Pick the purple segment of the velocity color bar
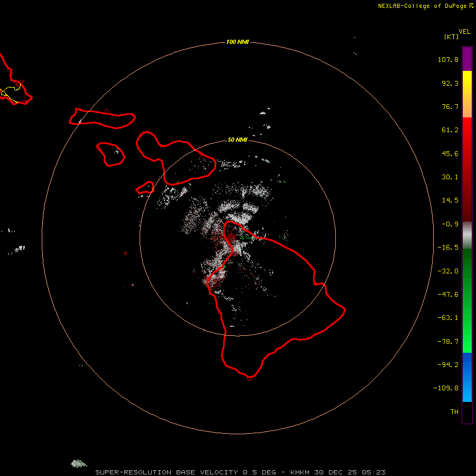The height and width of the screenshot is (476, 476). [x=467, y=59]
